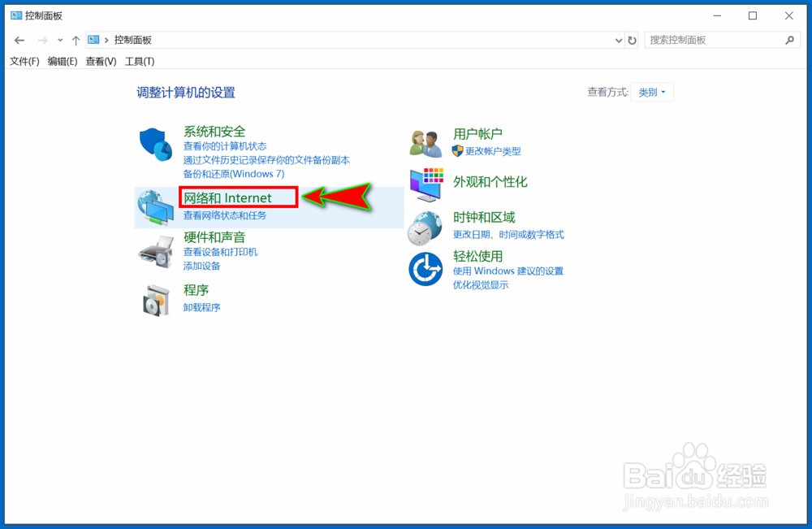Image resolution: width=812 pixels, height=529 pixels.
Task: Click 查看你的计算机状态 link
Action: [x=225, y=146]
